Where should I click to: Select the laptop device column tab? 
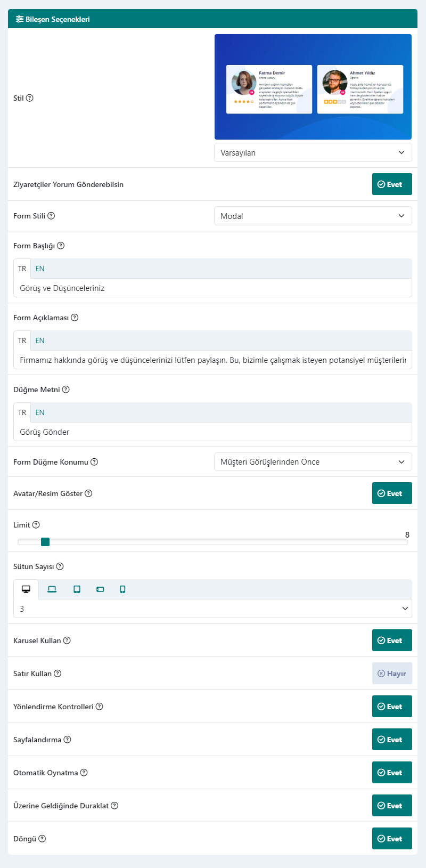tap(52, 589)
